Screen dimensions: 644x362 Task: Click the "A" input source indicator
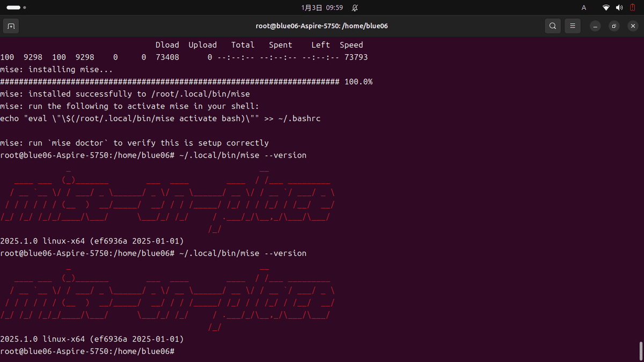click(x=583, y=8)
